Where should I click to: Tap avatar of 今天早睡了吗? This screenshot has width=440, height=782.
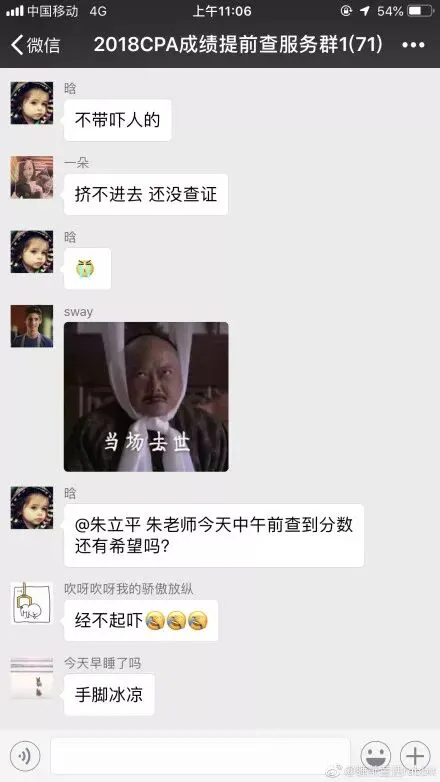coord(32,678)
